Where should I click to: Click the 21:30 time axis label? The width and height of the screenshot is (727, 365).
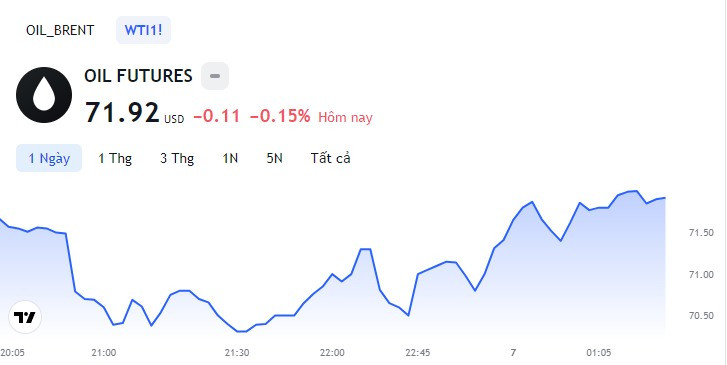click(x=237, y=353)
